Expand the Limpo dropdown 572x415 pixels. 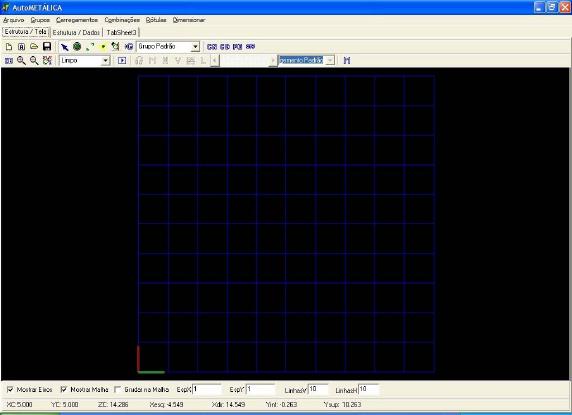pyautogui.click(x=105, y=61)
